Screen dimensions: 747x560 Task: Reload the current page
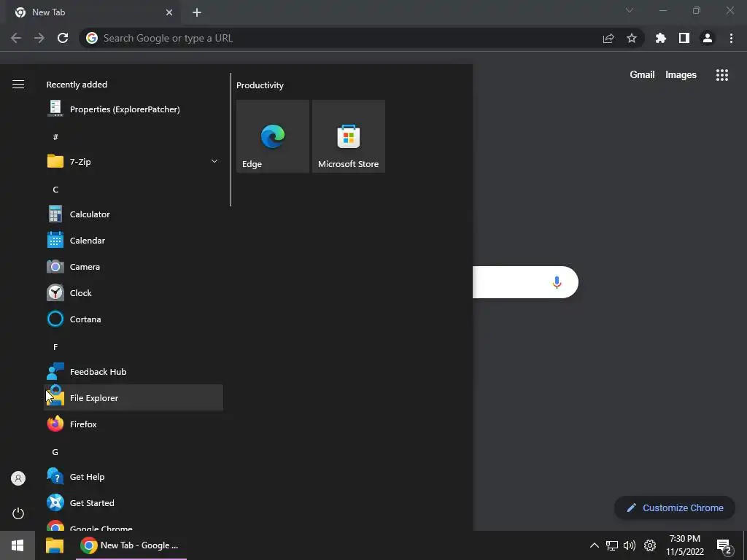click(x=63, y=38)
